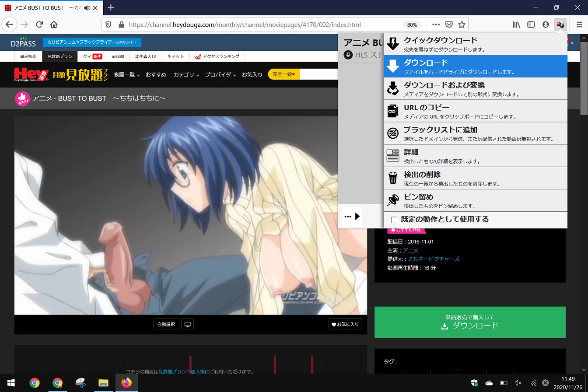
Task: Open clock showing 11:49
Action: pyautogui.click(x=568, y=383)
